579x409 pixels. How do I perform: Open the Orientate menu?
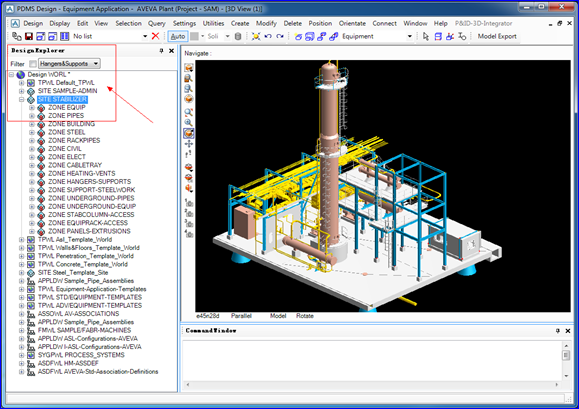[x=352, y=23]
